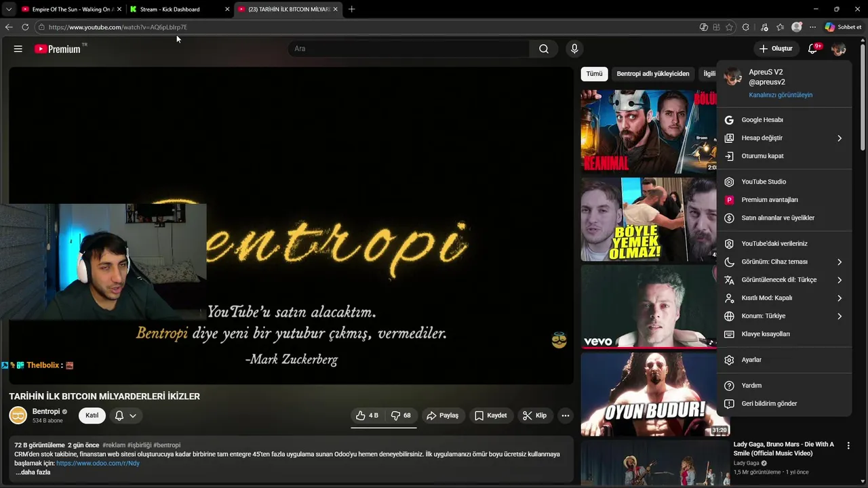This screenshot has width=868, height=488.
Task: Open the odoo.com link in description
Action: click(98, 464)
